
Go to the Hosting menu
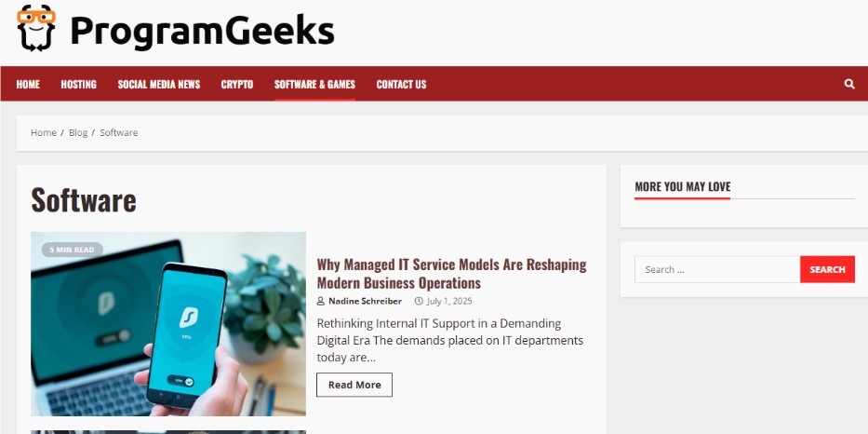tap(78, 84)
